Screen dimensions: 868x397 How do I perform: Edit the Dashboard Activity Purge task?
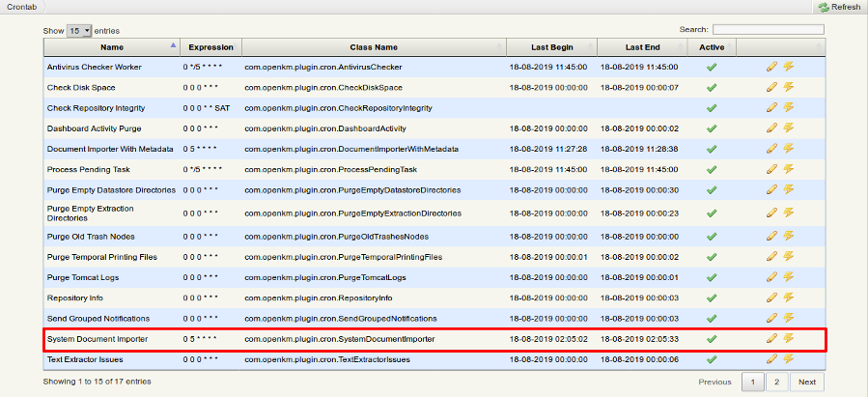pos(770,128)
